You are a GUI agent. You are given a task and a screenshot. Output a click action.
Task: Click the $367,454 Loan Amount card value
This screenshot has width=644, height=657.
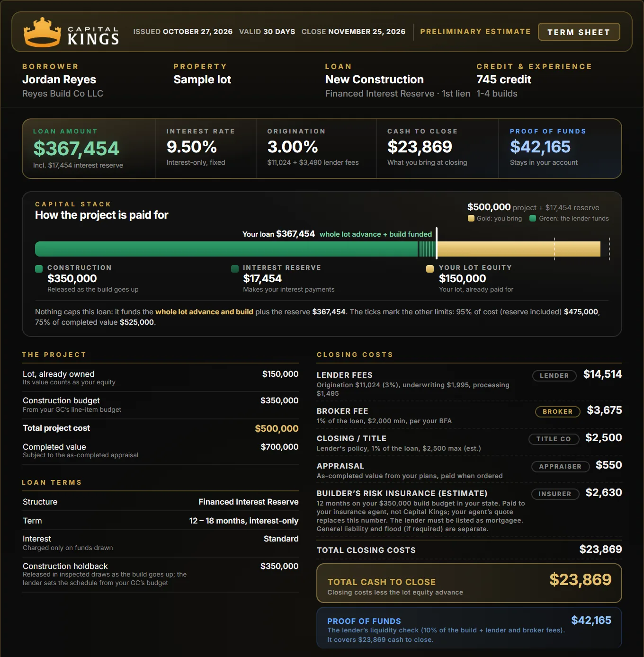(76, 149)
